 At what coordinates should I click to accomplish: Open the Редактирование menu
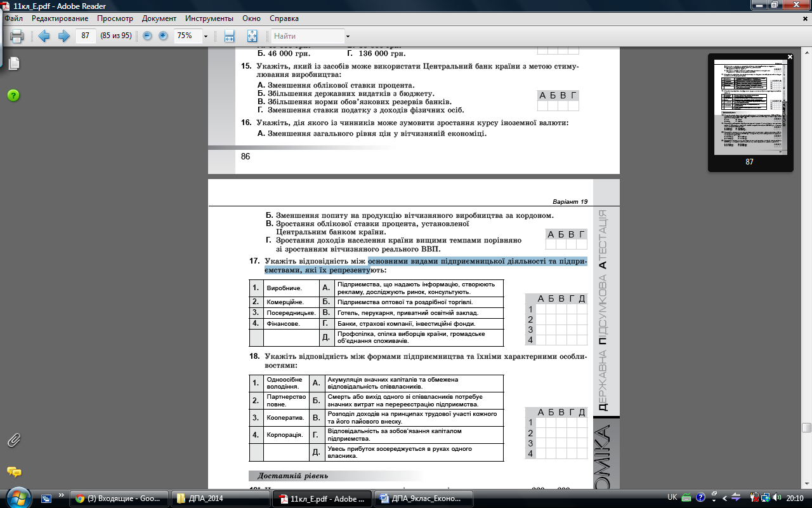(x=58, y=19)
